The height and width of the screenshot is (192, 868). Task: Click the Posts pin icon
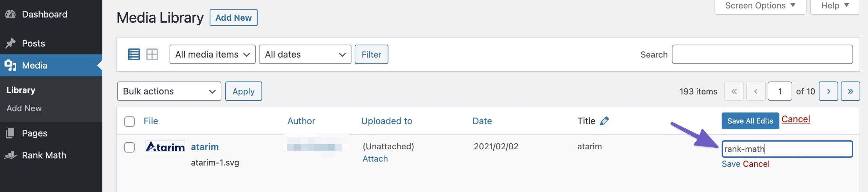pyautogui.click(x=11, y=43)
